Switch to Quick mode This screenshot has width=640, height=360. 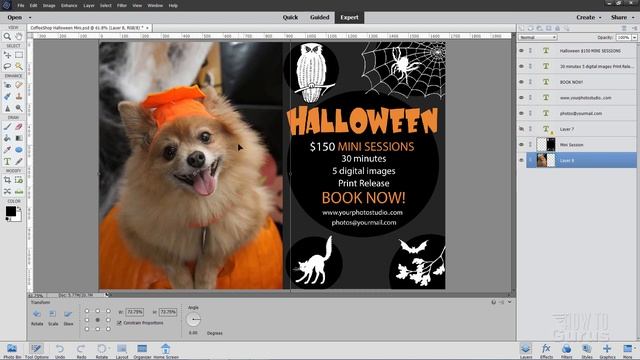pyautogui.click(x=290, y=18)
